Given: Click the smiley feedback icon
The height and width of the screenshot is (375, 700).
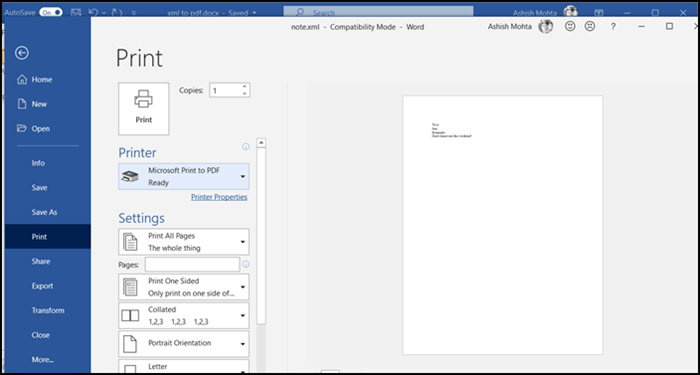Looking at the screenshot, I should click(570, 26).
